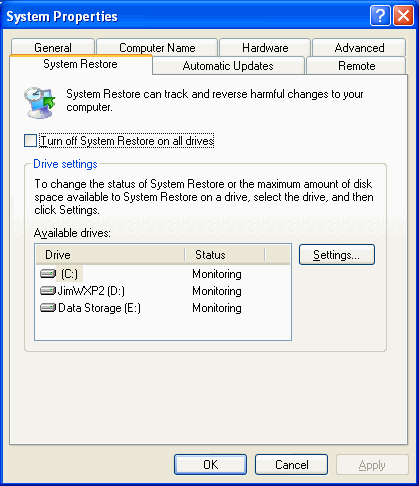Select the Remote tab
The height and width of the screenshot is (486, 419).
(x=356, y=66)
